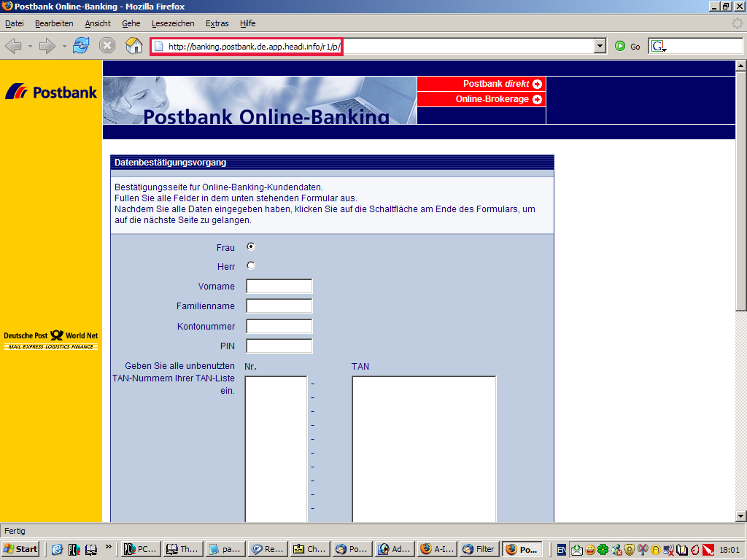Screen dimensions: 747x560
Task: Open the Bearbeiten menu
Action: coord(54,23)
